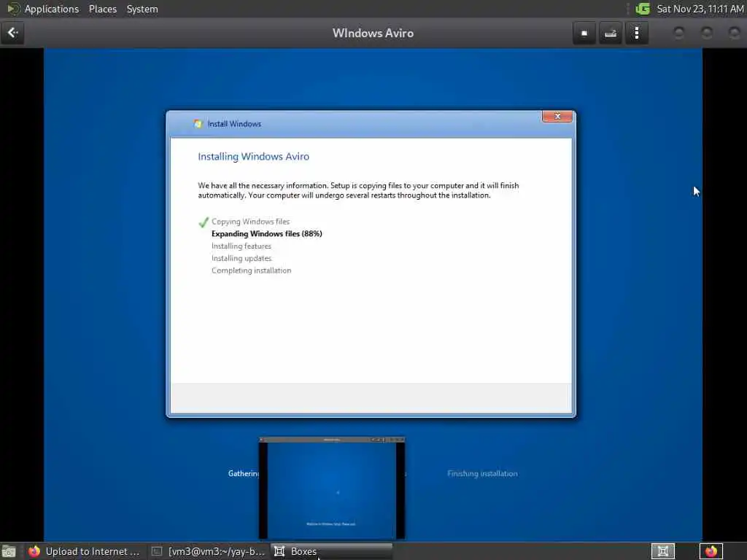Click 'Completing installation' step text
747x560 pixels.
252,271
